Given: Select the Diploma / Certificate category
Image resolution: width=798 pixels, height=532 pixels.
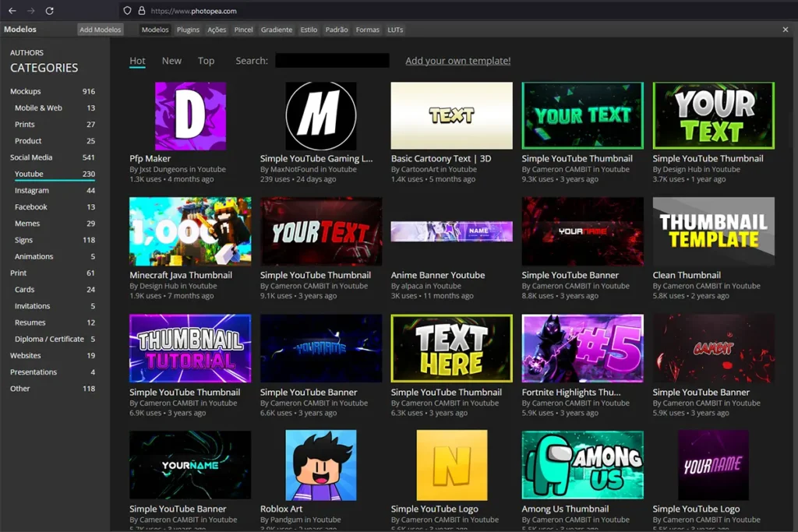Looking at the screenshot, I should coord(55,340).
